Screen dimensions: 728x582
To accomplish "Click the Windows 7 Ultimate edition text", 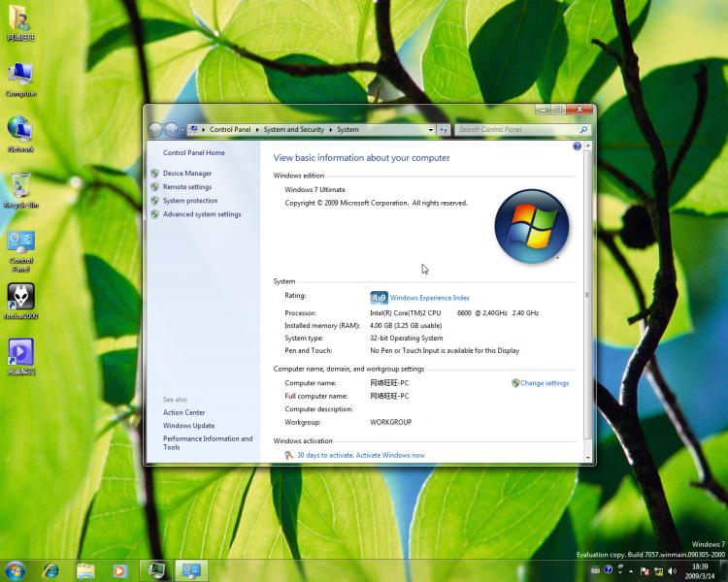I will coord(314,189).
